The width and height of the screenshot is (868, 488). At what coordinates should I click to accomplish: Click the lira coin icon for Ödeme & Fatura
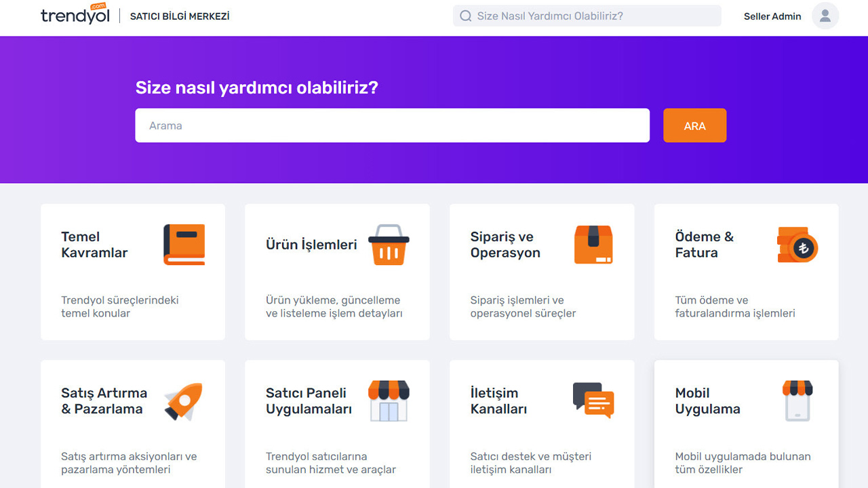[797, 245]
